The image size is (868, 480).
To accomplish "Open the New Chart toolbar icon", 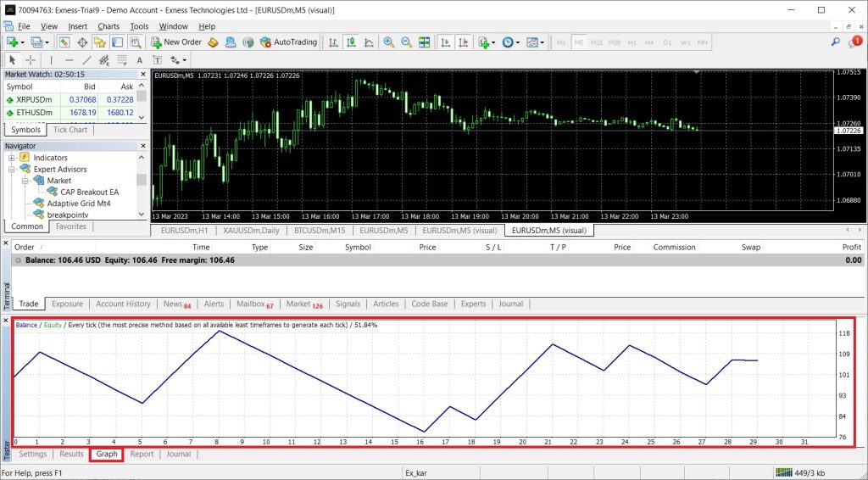I will (12, 42).
